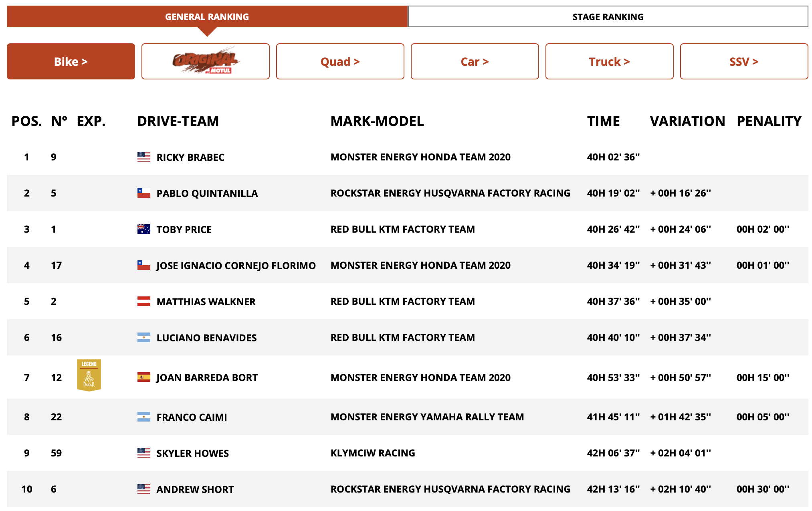Click the N° column header

59,121
